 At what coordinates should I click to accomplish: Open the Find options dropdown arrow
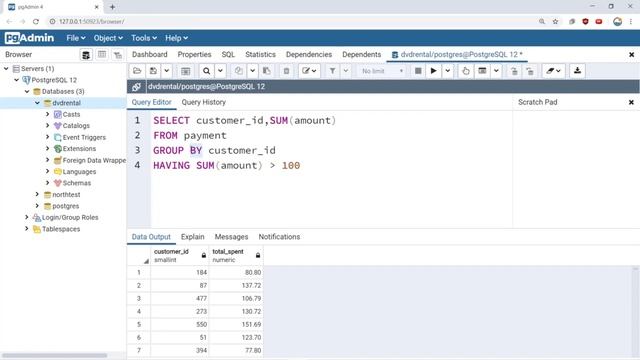(x=220, y=71)
